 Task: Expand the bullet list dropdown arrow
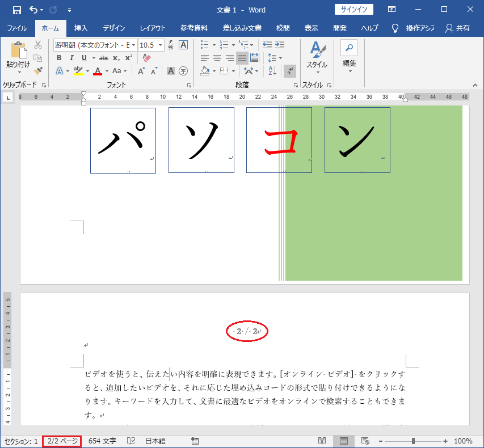coord(214,45)
